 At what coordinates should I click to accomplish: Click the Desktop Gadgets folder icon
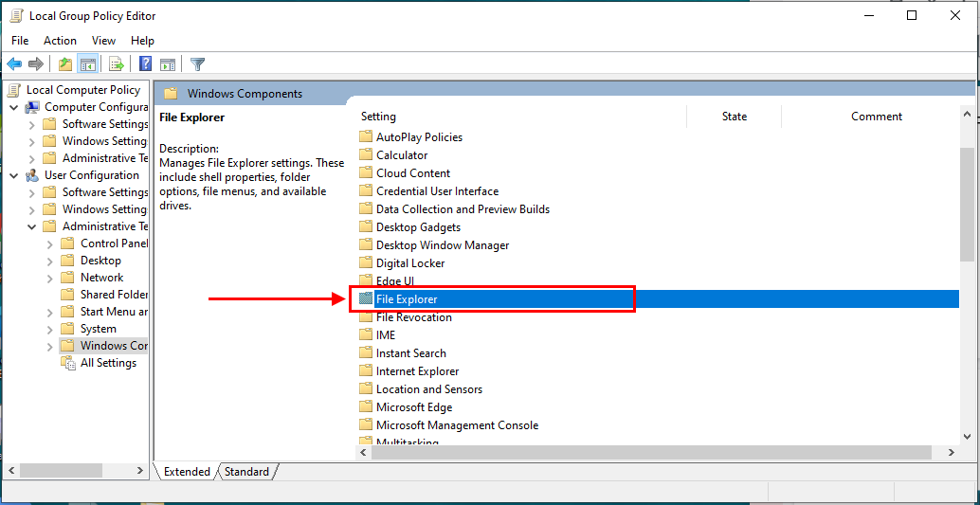click(366, 226)
